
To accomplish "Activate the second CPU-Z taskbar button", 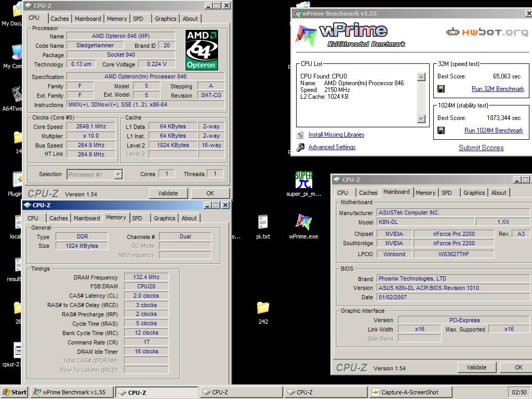I will [x=241, y=392].
